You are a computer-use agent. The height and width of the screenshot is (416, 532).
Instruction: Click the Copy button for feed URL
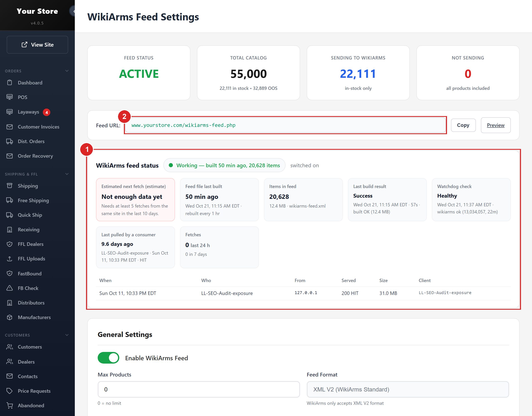point(463,125)
